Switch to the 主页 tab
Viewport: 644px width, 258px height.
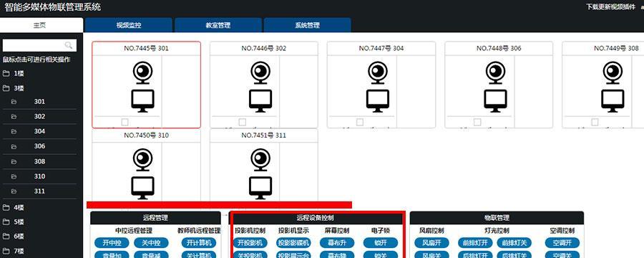click(x=41, y=25)
